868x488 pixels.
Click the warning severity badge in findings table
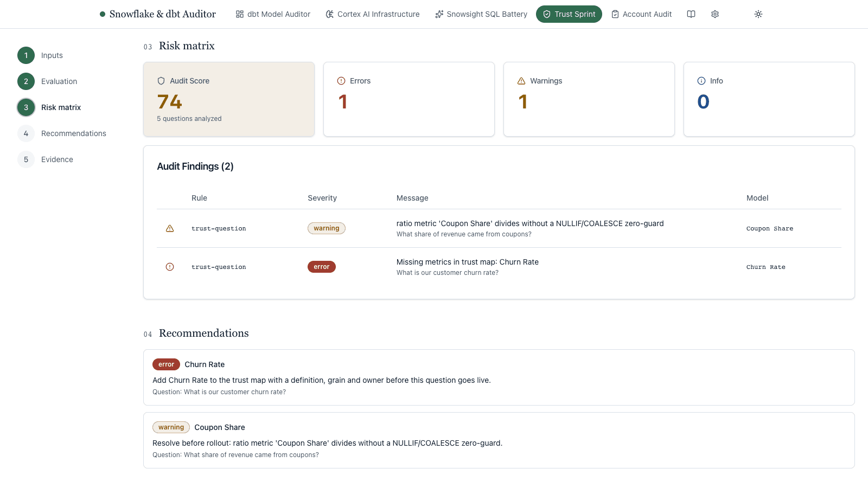[327, 228]
